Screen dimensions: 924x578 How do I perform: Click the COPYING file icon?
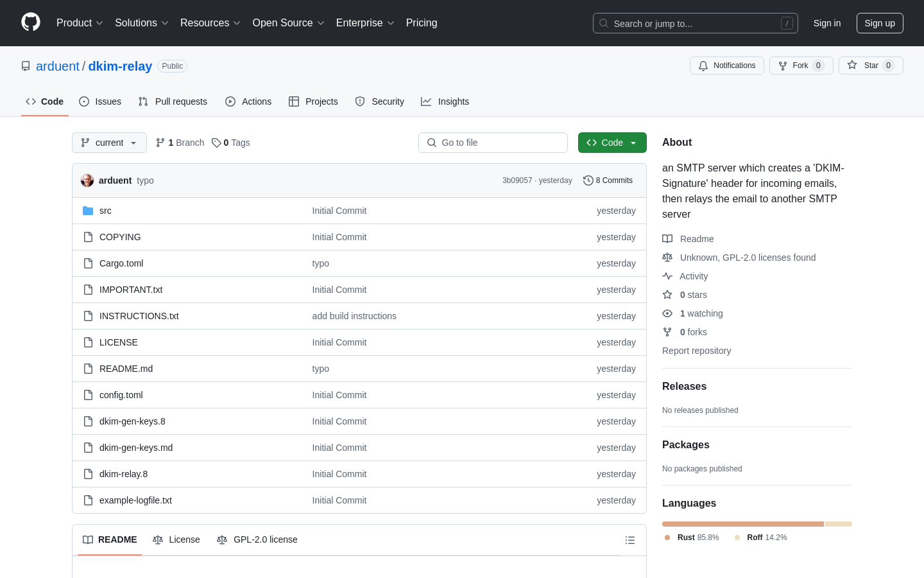point(88,237)
